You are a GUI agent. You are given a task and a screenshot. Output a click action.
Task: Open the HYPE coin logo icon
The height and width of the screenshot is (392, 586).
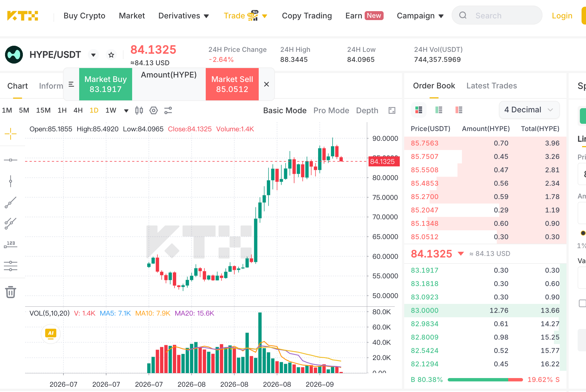click(x=14, y=55)
